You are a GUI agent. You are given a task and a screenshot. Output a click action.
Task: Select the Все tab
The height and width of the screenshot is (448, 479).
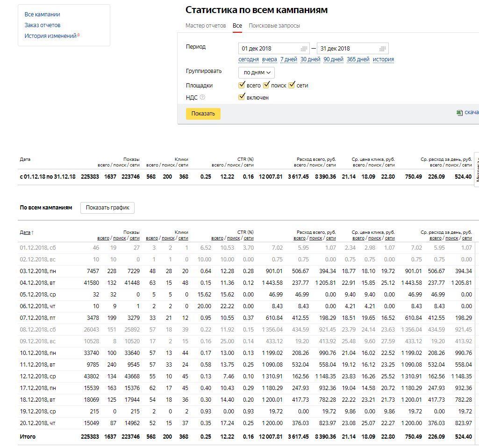coord(237,26)
